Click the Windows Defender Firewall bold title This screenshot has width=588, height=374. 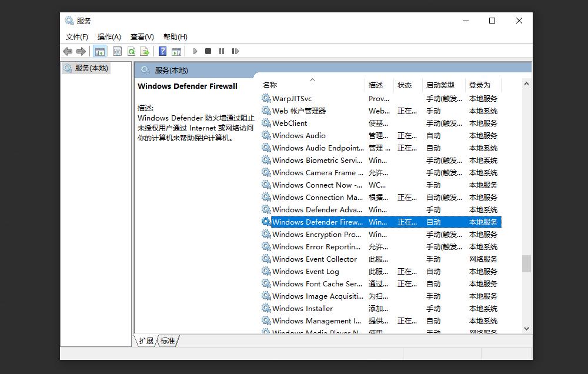188,86
